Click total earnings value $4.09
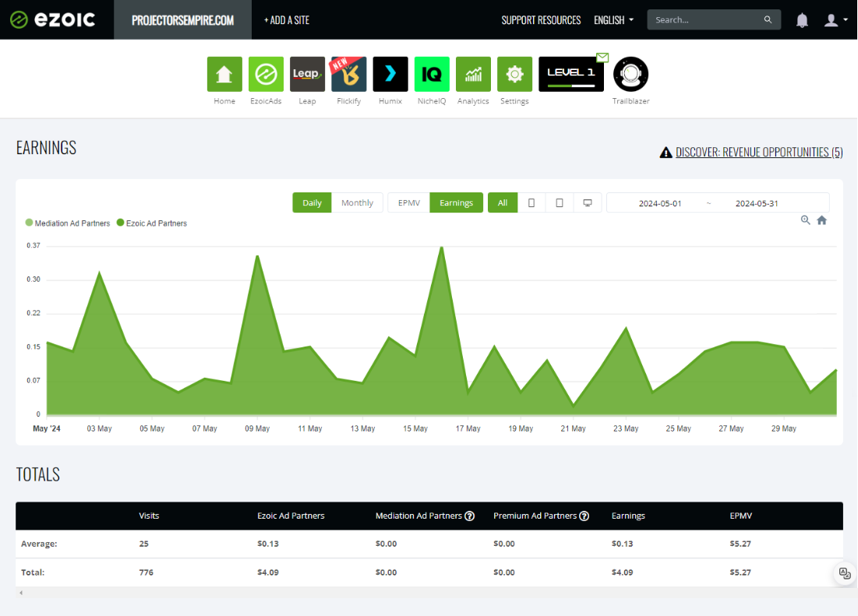This screenshot has width=858, height=616. pyautogui.click(x=622, y=572)
